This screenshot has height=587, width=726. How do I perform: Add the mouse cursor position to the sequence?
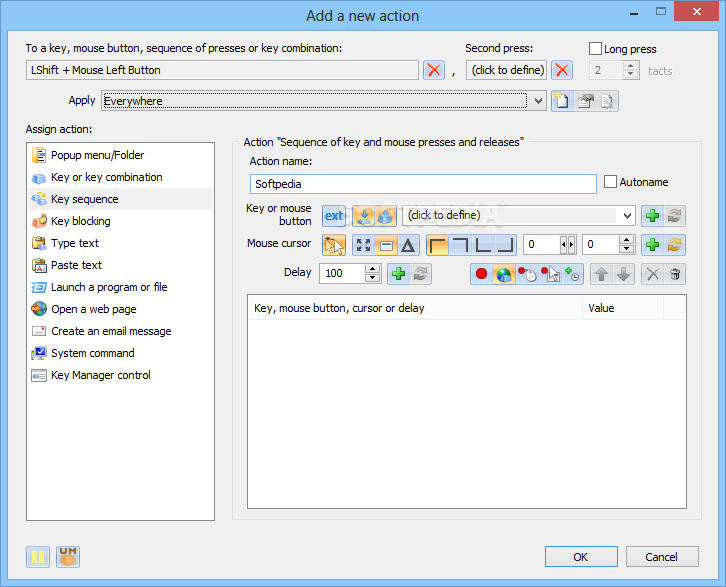click(x=652, y=245)
